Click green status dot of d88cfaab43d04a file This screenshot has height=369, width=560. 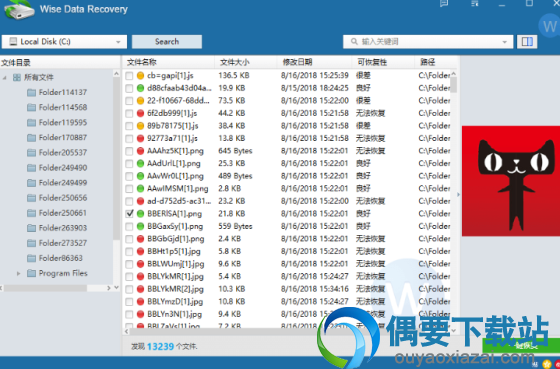pyautogui.click(x=140, y=88)
